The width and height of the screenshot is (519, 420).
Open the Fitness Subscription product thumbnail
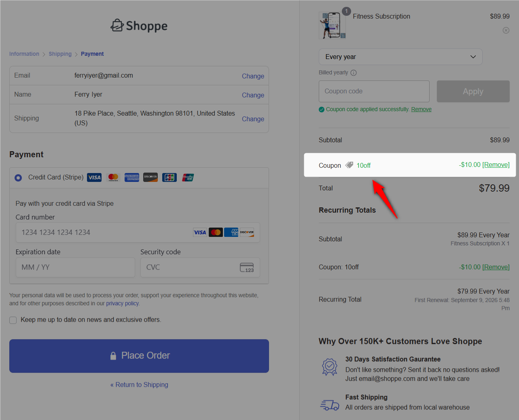tap(332, 25)
